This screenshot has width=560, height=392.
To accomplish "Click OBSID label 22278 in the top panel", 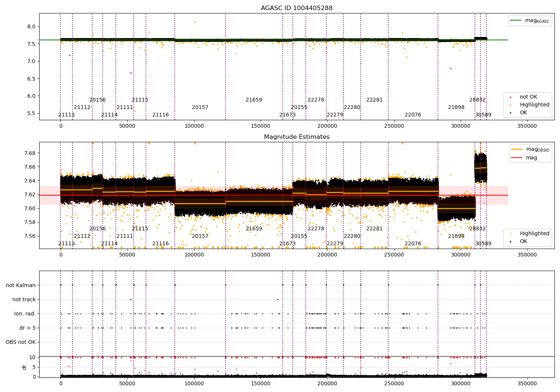I will pyautogui.click(x=316, y=100).
